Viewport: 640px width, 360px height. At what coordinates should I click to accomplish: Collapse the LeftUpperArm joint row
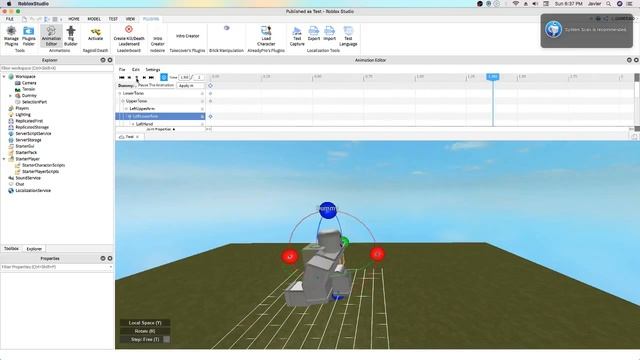point(127,109)
